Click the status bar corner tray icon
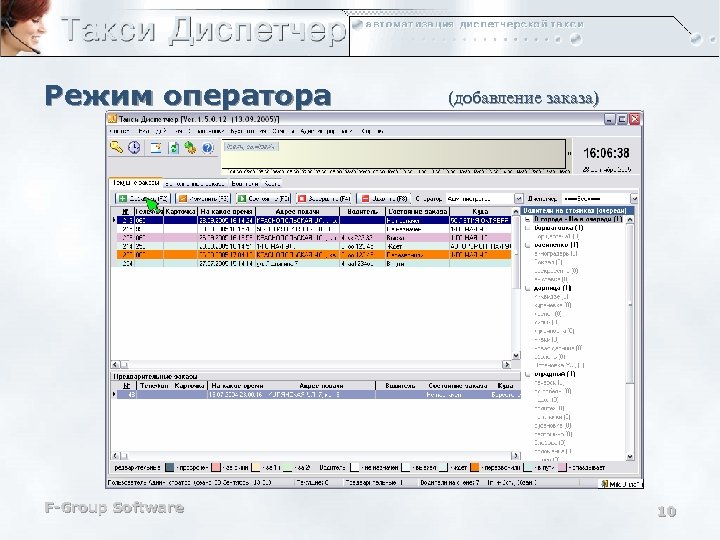The height and width of the screenshot is (540, 720). [x=605, y=484]
